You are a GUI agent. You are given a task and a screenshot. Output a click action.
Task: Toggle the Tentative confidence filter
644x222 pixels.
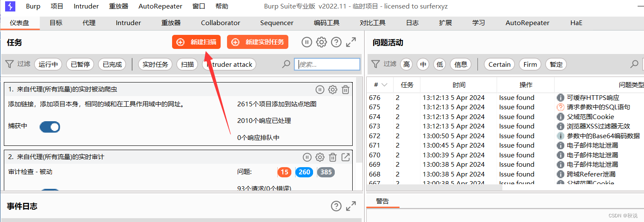(x=556, y=65)
